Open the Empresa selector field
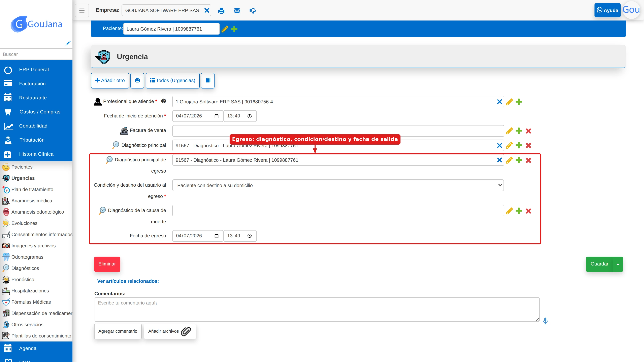This screenshot has height=362, width=644. [x=166, y=10]
